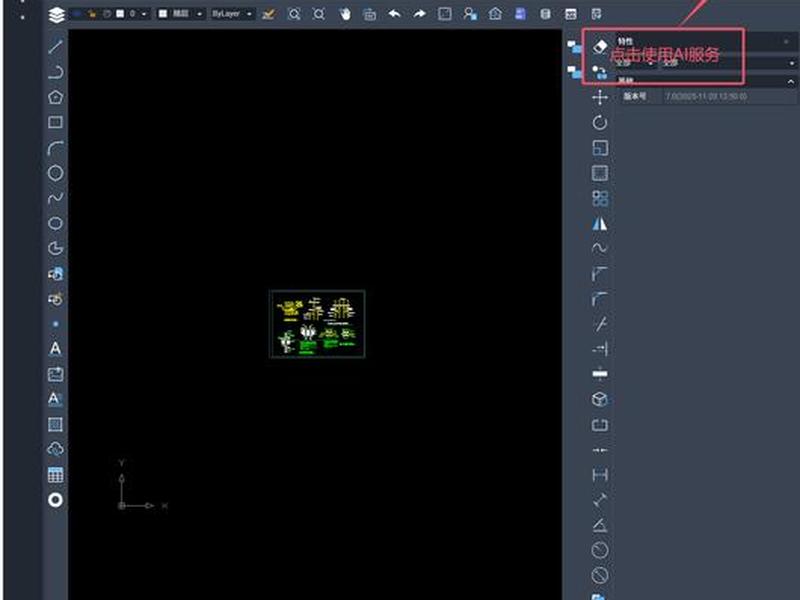Viewport: 800px width, 600px height.
Task: Open the layer 0 dropdown arrow
Action: pyautogui.click(x=144, y=14)
